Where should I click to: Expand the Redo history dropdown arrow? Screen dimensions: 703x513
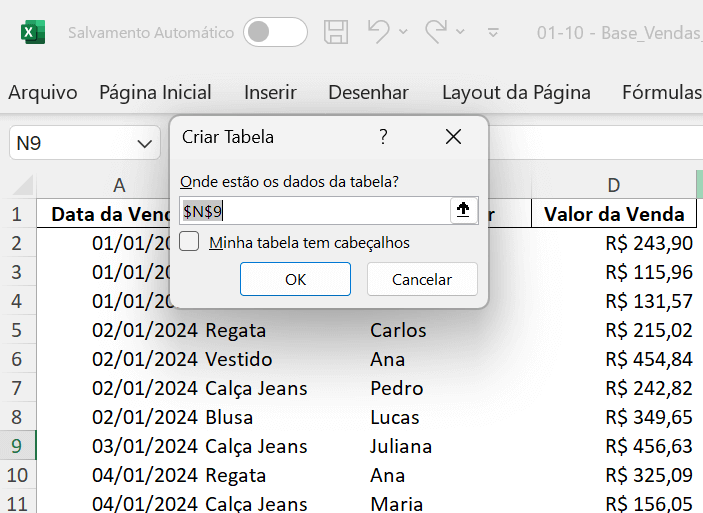point(462,33)
